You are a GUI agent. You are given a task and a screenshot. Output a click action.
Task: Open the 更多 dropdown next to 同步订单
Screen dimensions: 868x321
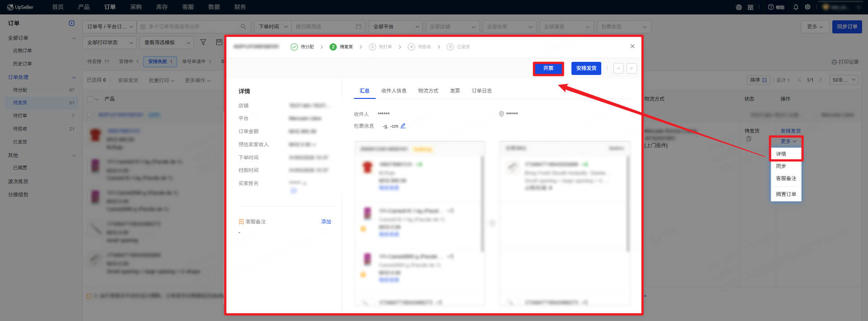[x=815, y=27]
